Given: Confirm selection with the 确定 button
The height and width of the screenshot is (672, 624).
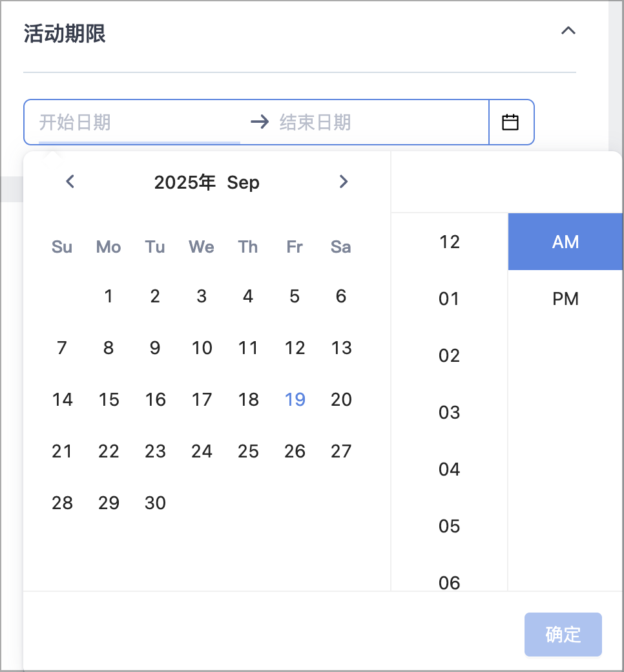Looking at the screenshot, I should point(563,635).
